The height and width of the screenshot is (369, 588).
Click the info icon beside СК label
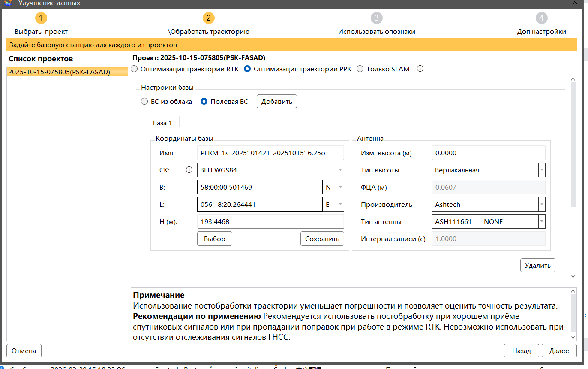(189, 170)
